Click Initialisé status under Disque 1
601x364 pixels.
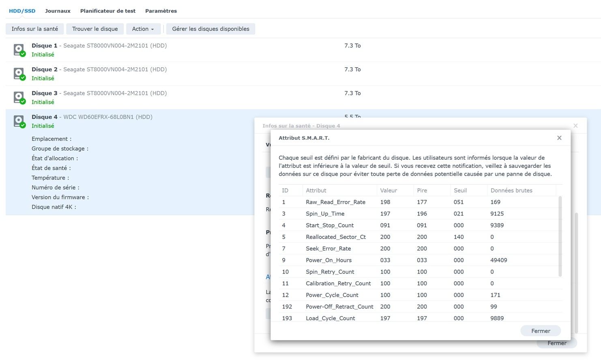(x=43, y=55)
